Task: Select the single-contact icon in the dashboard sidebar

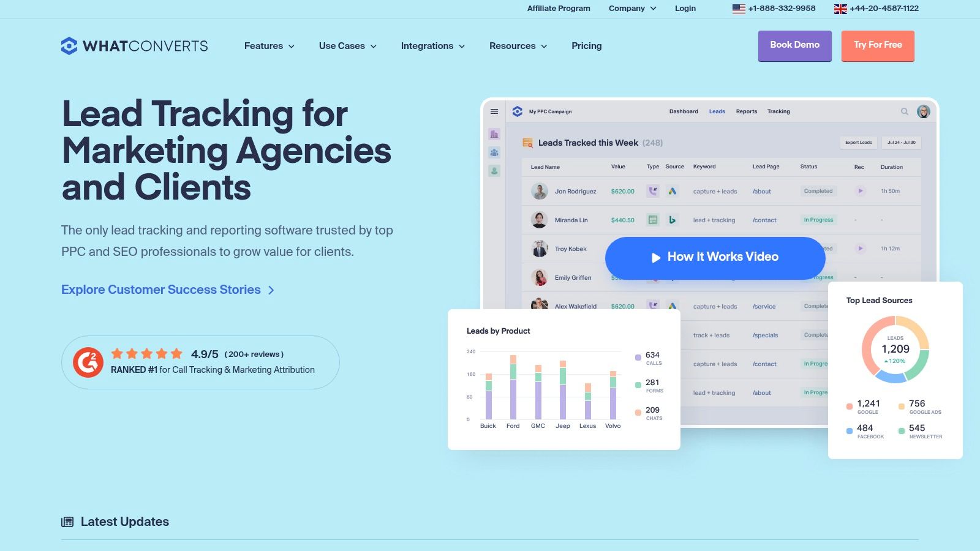Action: 494,171
